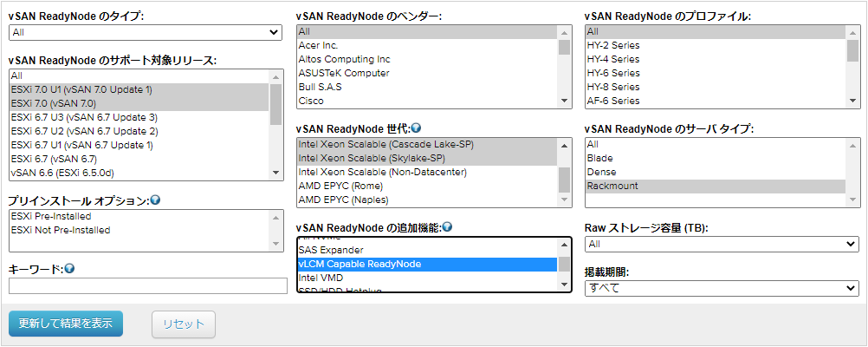This screenshot has width=868, height=347.
Task: Select AF-6 Series profile
Action: 716,101
